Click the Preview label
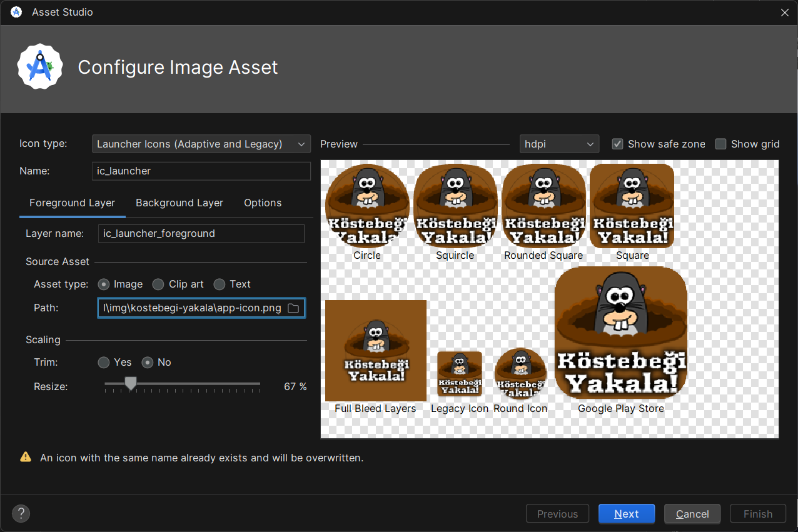Image resolution: width=798 pixels, height=532 pixels. tap(339, 144)
